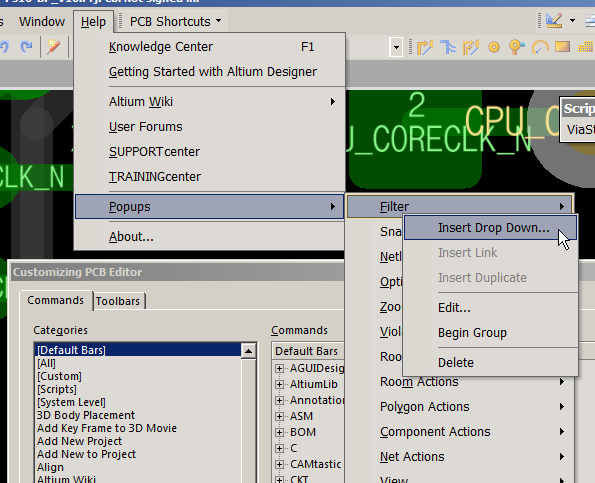Screen dimensions: 595x483
Task: Open the Component Actions submenu
Action: click(460, 432)
